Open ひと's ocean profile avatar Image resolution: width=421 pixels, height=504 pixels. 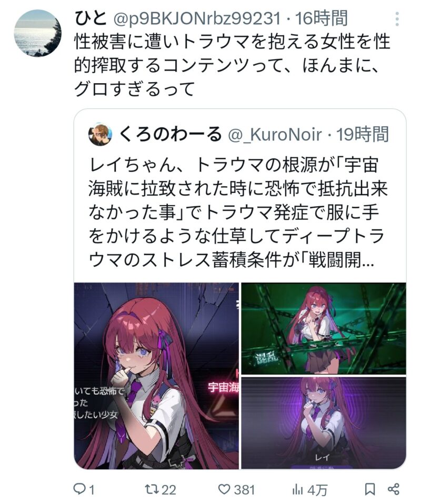click(x=38, y=33)
